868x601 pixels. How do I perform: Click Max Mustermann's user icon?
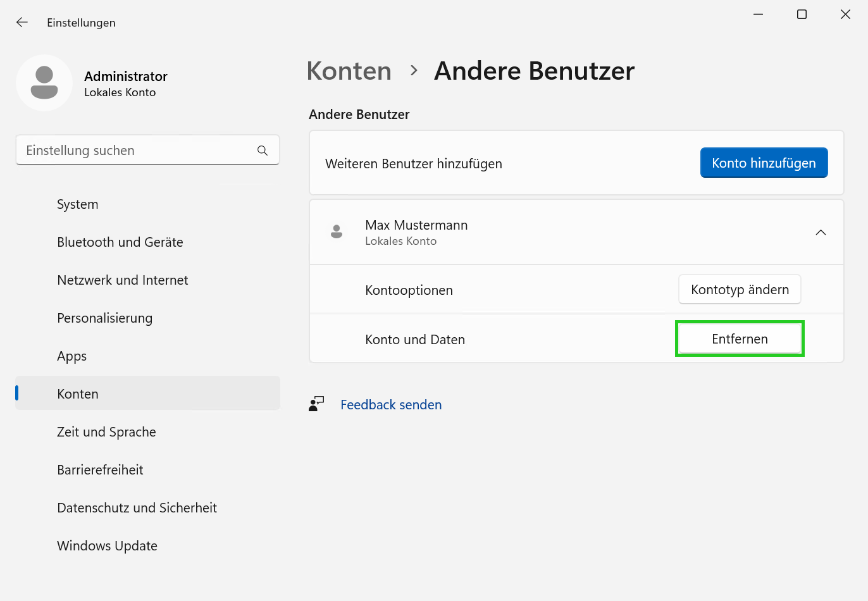coord(337,232)
